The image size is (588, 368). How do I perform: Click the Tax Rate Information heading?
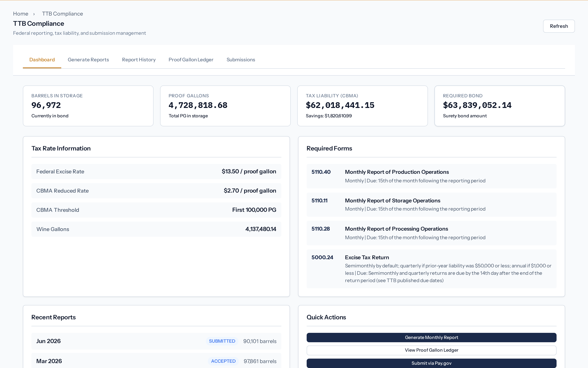click(x=61, y=148)
